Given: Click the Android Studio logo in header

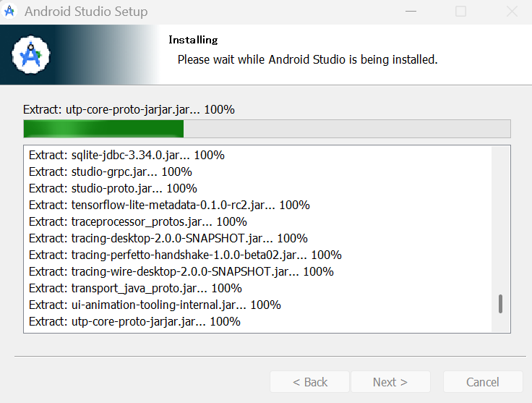Looking at the screenshot, I should 31,55.
